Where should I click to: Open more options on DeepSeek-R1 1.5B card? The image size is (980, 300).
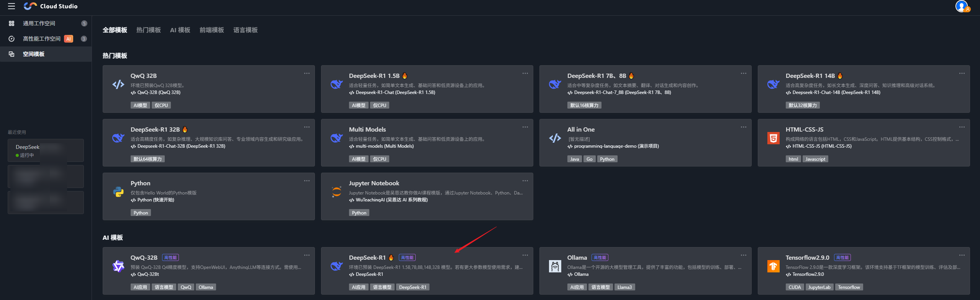525,73
